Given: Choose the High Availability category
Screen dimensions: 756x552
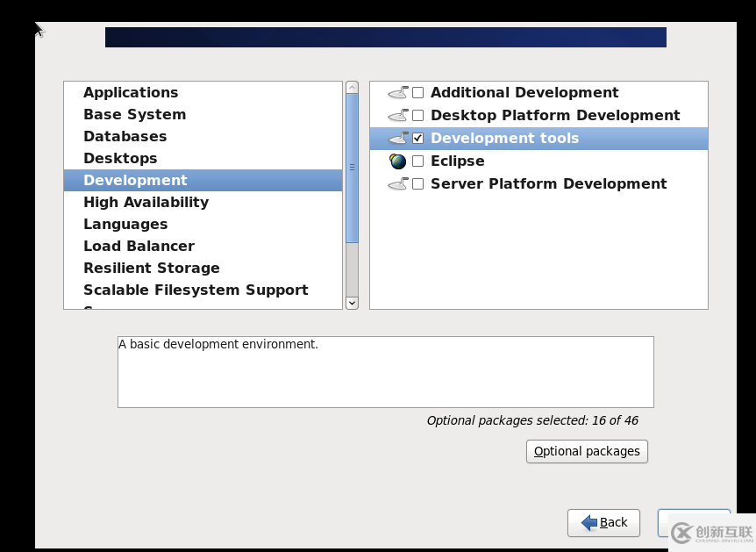Looking at the screenshot, I should point(203,202).
